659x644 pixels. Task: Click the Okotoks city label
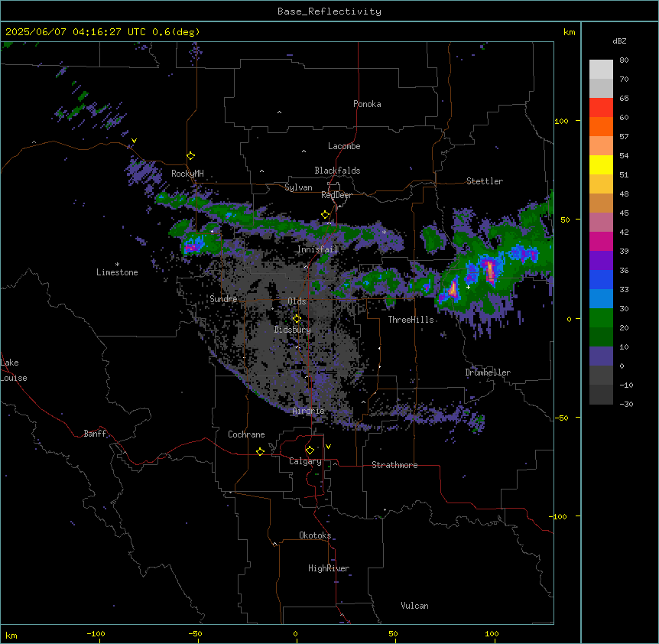315,535
